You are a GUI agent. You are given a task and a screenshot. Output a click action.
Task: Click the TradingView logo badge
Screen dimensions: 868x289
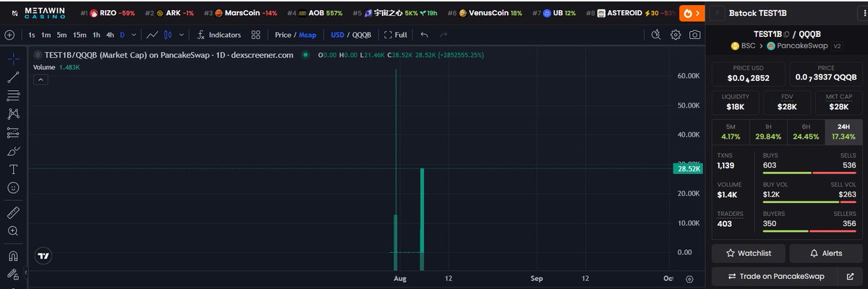[x=44, y=256]
